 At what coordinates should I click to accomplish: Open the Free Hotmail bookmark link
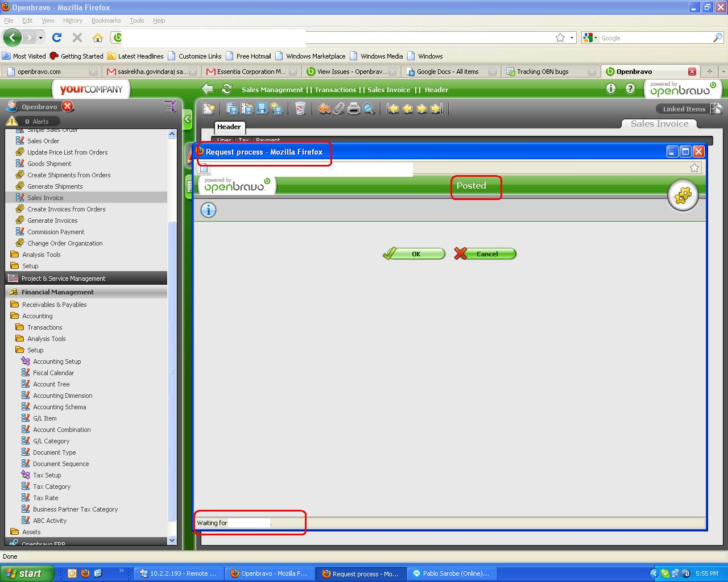pos(248,56)
